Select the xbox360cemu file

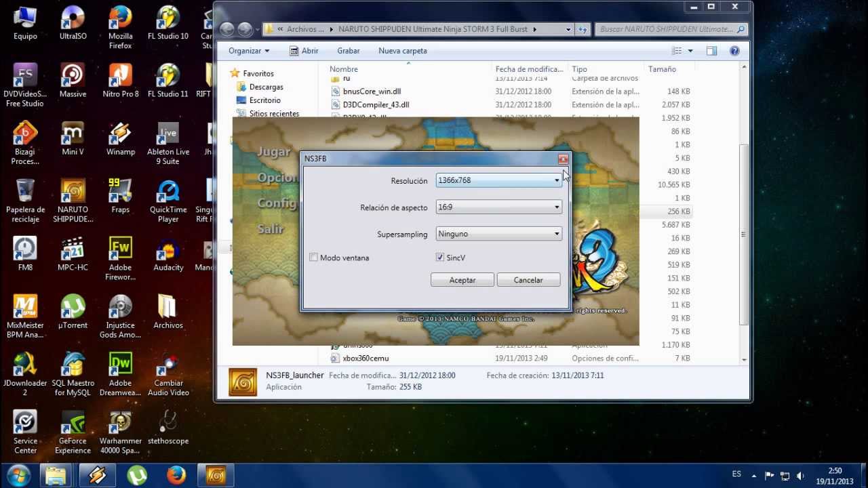pyautogui.click(x=366, y=358)
